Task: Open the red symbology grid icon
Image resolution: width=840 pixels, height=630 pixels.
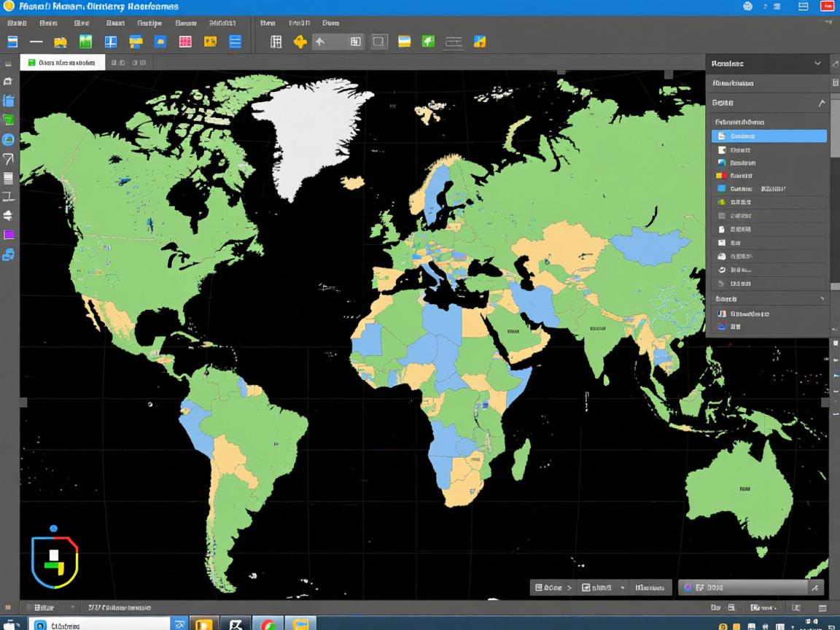Action: 186,42
